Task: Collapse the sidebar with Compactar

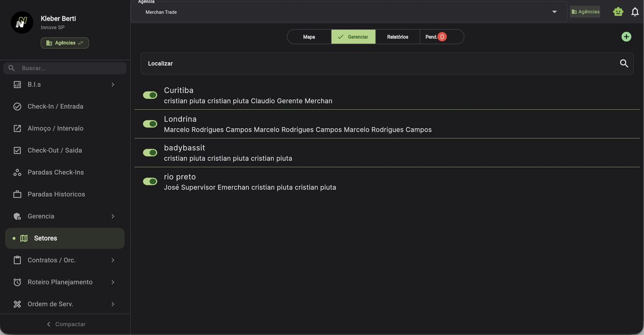Action: pyautogui.click(x=65, y=324)
